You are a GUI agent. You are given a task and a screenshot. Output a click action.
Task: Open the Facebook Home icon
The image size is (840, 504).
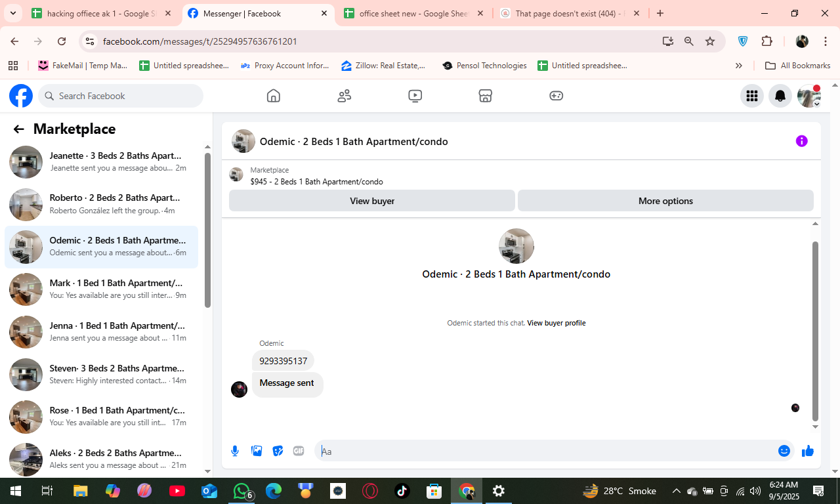274,96
